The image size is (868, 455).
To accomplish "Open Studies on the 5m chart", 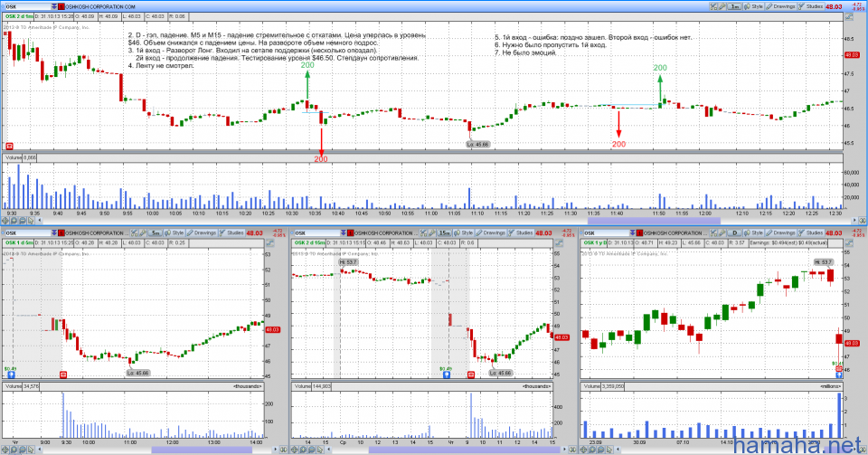I will point(231,233).
